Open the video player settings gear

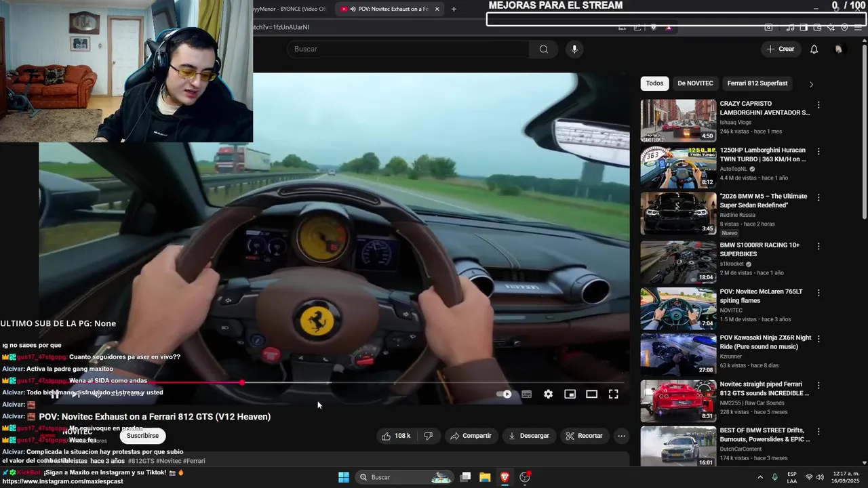pos(548,394)
